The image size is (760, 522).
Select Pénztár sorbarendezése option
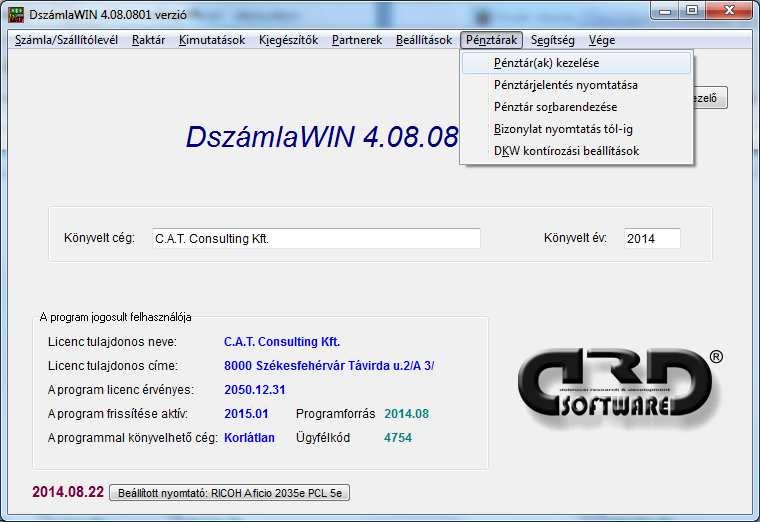[576, 107]
